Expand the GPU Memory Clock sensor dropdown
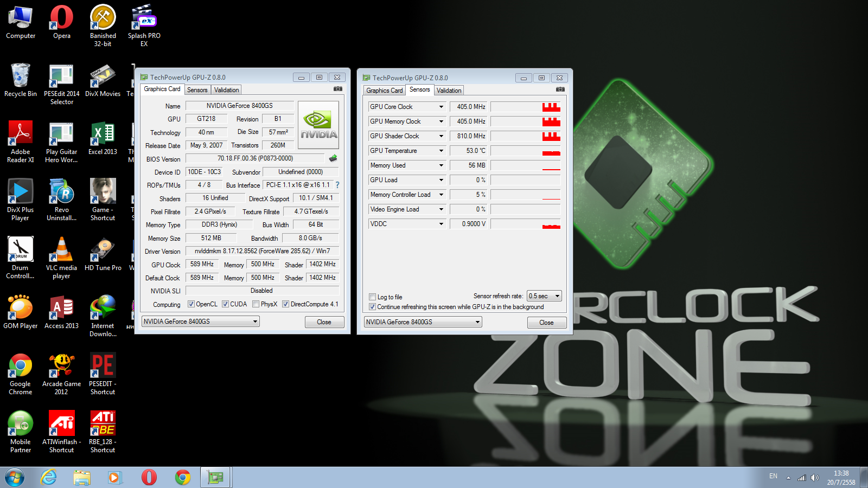The width and height of the screenshot is (868, 488). click(x=441, y=121)
